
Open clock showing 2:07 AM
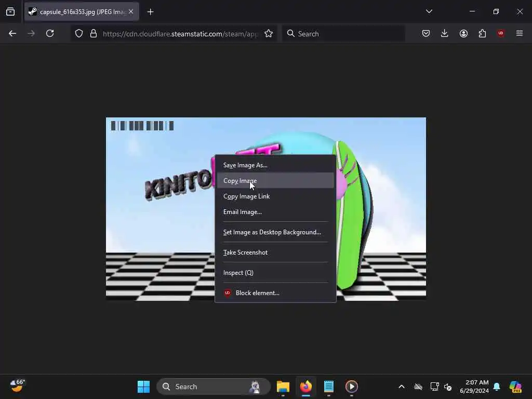click(x=474, y=387)
